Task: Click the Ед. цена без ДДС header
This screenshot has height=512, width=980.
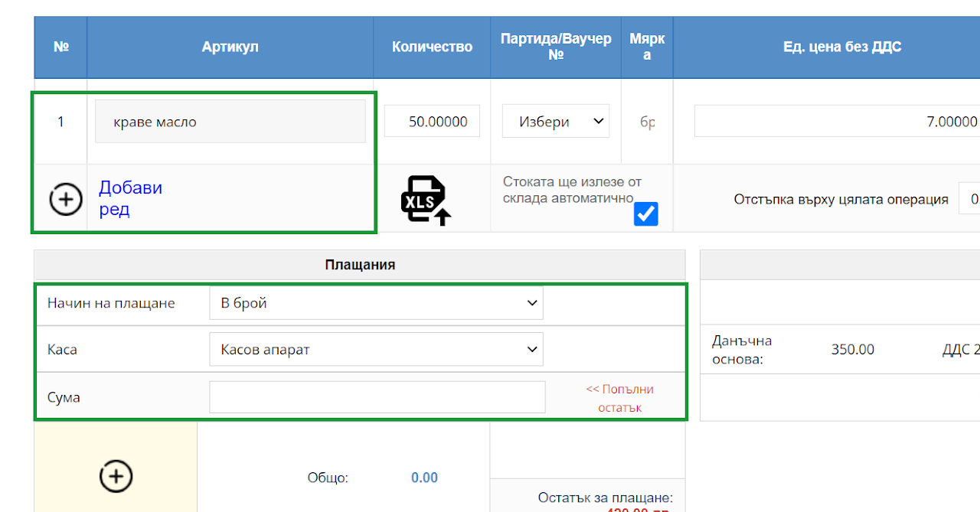Action: coord(842,47)
